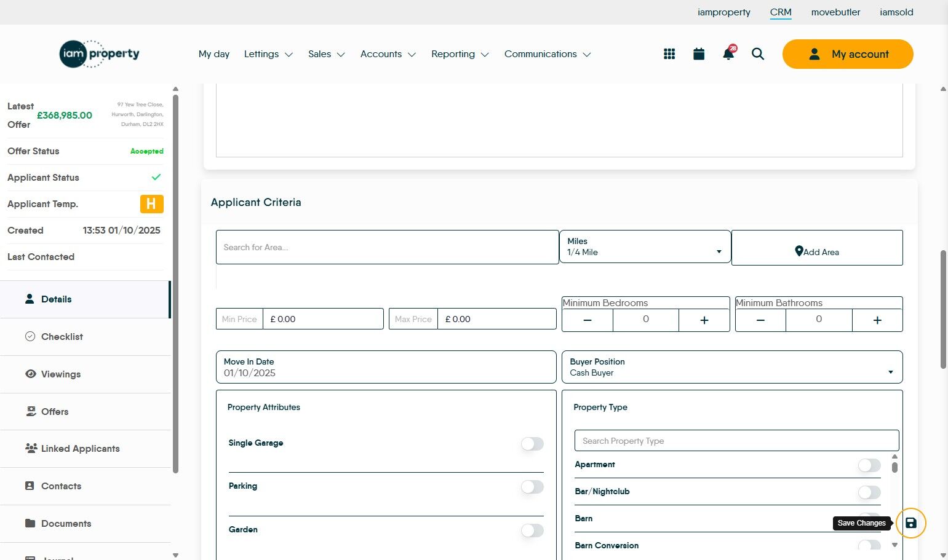This screenshot has width=948, height=560.
Task: Click the Add Area button
Action: [817, 251]
